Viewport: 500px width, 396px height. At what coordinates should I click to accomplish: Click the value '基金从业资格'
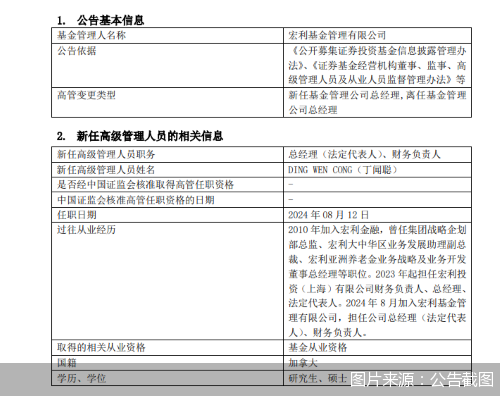point(318,348)
